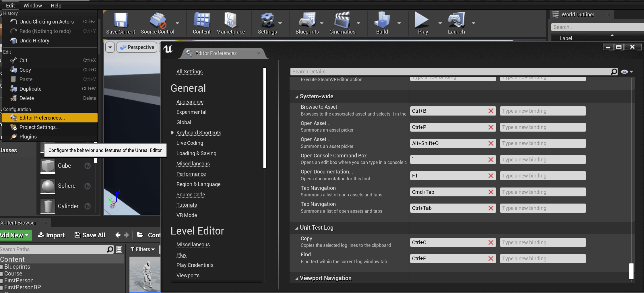Remove the Ctrl+Tab binding

(491, 208)
